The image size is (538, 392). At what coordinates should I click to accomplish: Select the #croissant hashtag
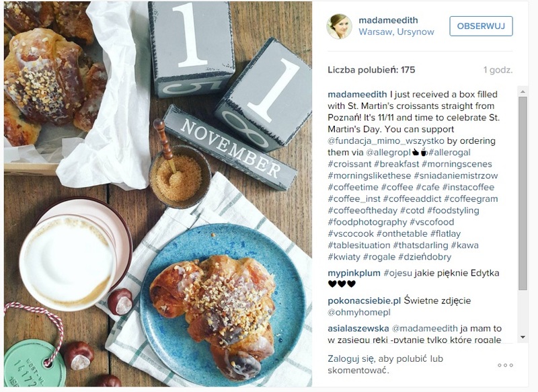pyautogui.click(x=349, y=164)
